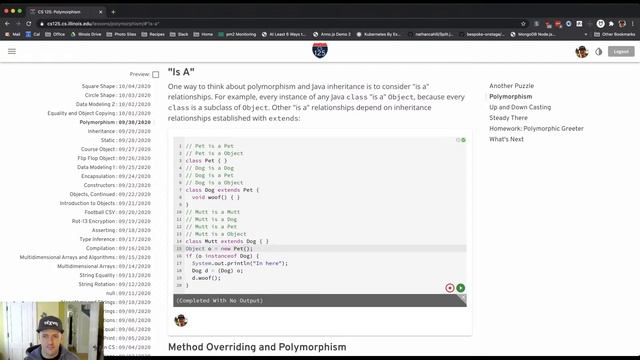Open Multidimensional Arrays and Algorithms lesson
The height and width of the screenshot is (360, 640).
[x=85, y=257]
